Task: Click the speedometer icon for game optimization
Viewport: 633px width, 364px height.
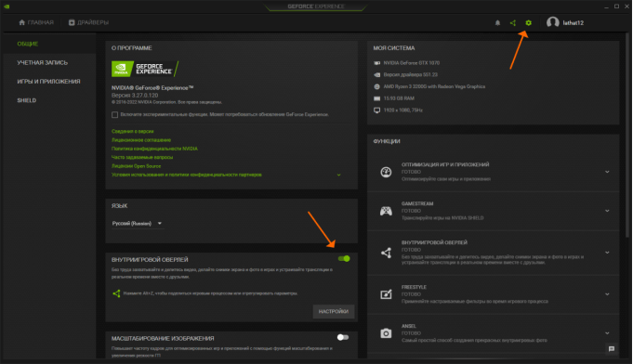Action: pyautogui.click(x=386, y=172)
